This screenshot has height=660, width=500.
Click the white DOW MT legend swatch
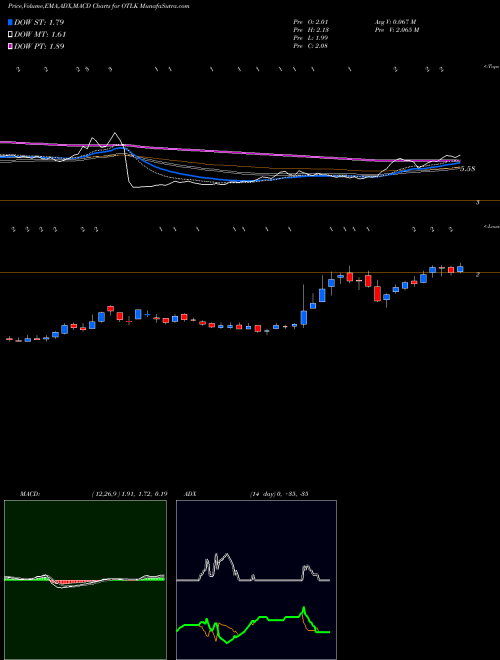click(x=10, y=35)
